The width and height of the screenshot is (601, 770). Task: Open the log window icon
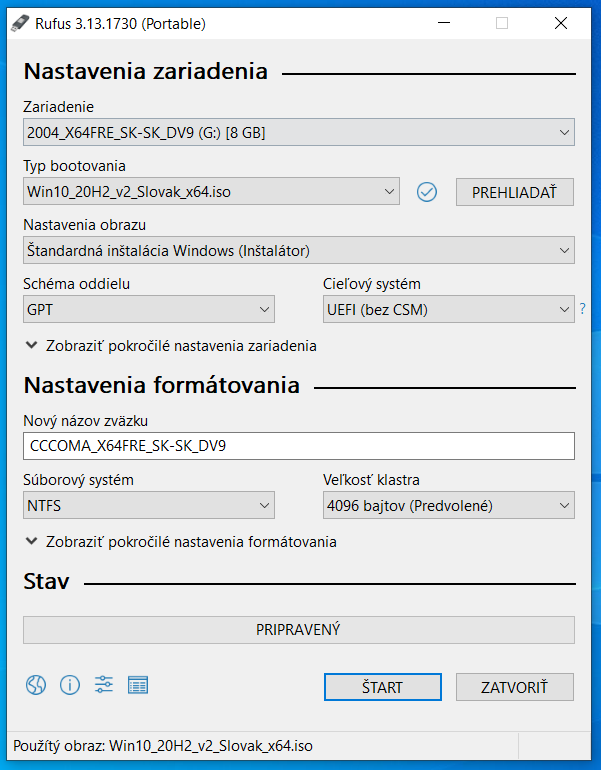click(137, 685)
